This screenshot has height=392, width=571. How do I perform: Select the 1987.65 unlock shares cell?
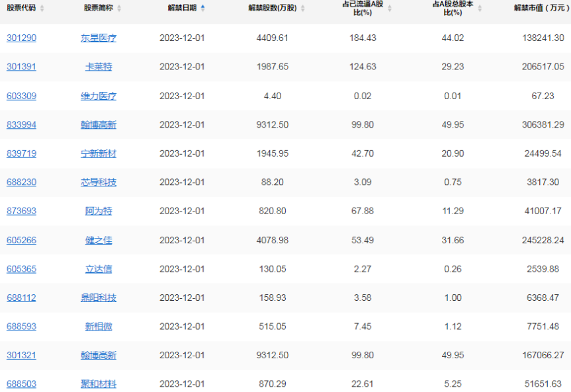point(273,67)
